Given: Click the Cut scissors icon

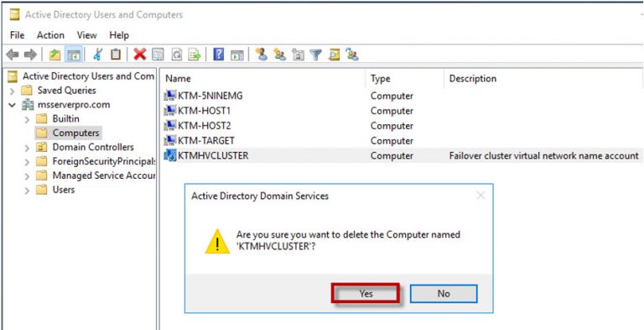Looking at the screenshot, I should (x=98, y=55).
